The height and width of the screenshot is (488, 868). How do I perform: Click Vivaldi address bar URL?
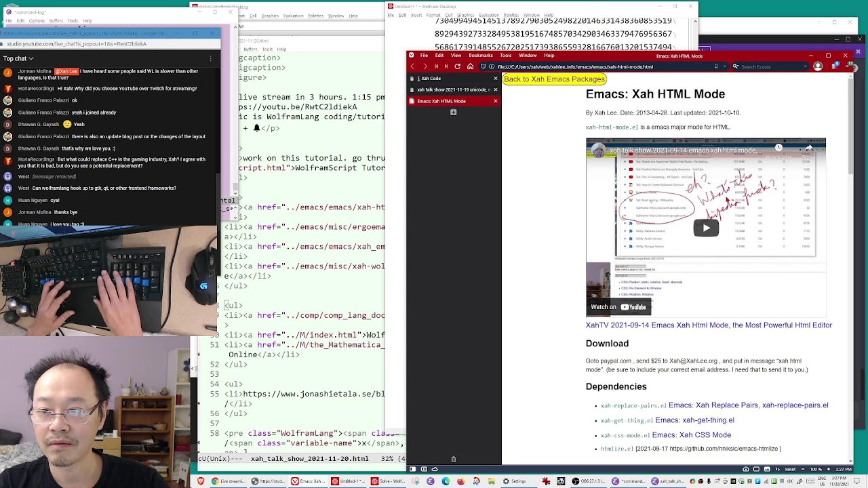(x=575, y=66)
